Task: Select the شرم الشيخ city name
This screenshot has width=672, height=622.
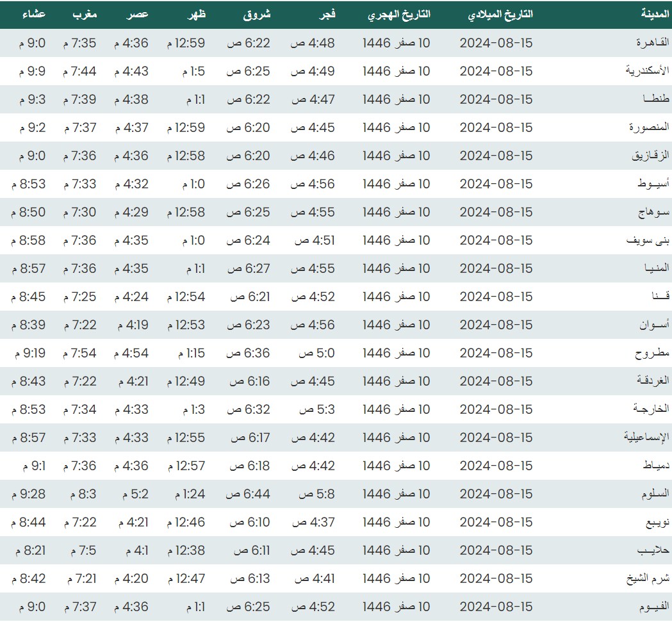Action: [648, 578]
